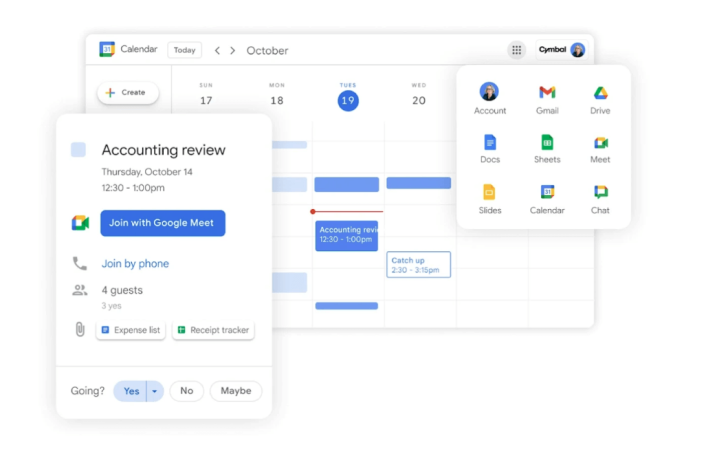This screenshot has height=456, width=728.
Task: Click the Cymbal profile avatar
Action: pos(578,50)
